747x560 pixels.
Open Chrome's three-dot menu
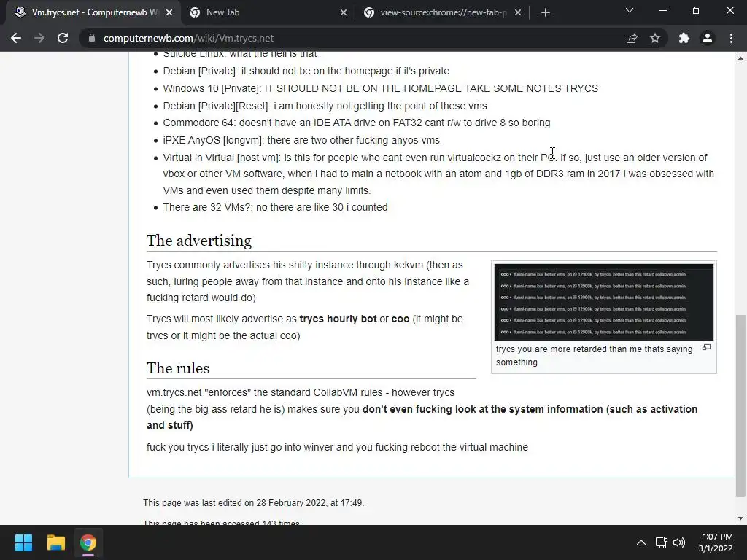click(x=731, y=38)
